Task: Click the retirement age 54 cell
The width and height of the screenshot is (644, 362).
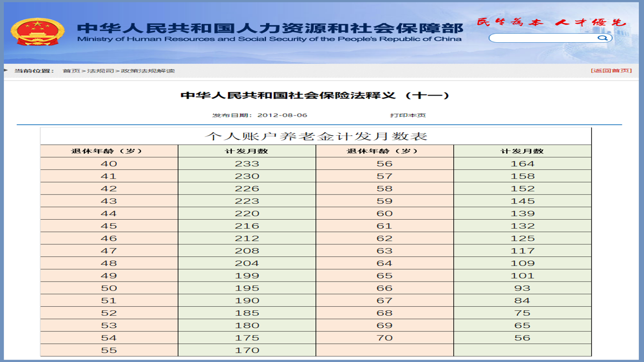Action: [x=109, y=338]
